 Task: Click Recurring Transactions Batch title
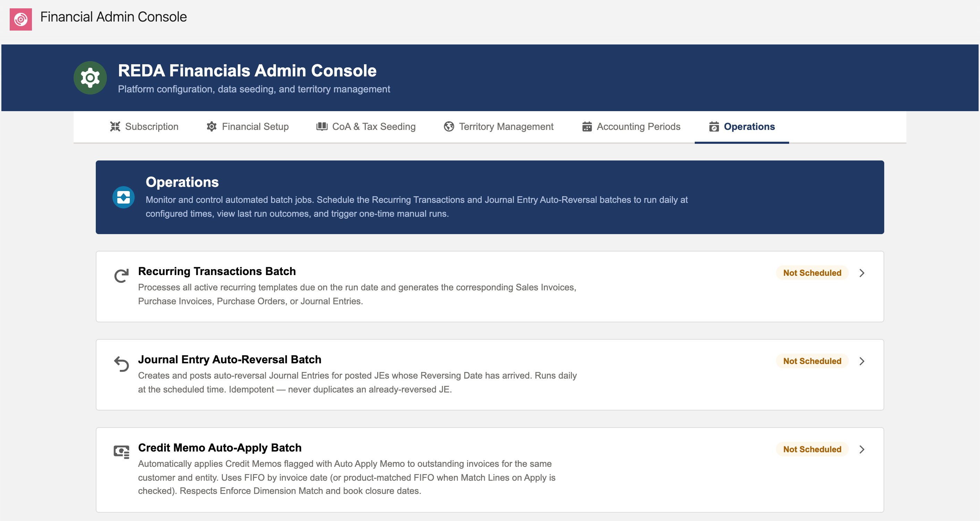pos(217,271)
